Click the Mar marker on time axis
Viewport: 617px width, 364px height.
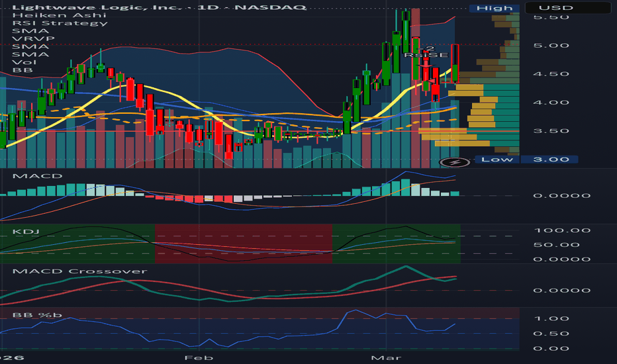click(x=386, y=357)
